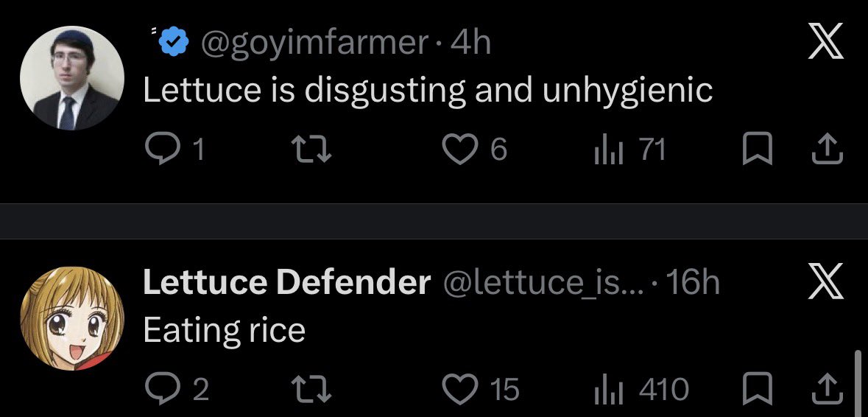Share the Lettuce Defender tweet
Screen dimensions: 868x417
tap(827, 389)
